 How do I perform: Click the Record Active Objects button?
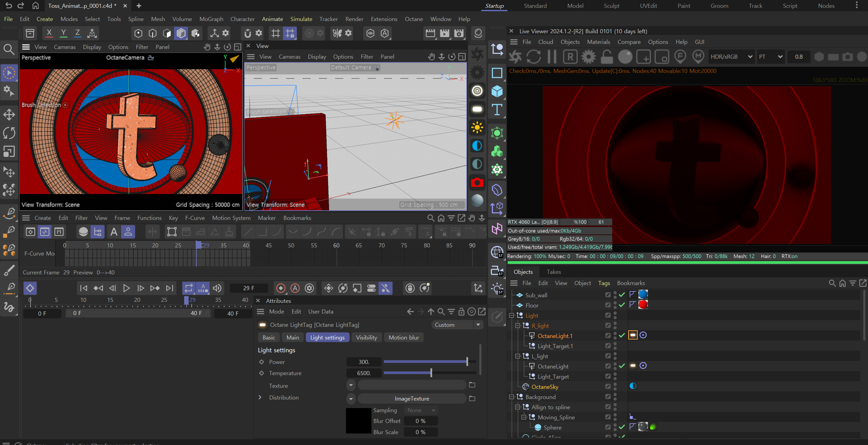point(281,288)
